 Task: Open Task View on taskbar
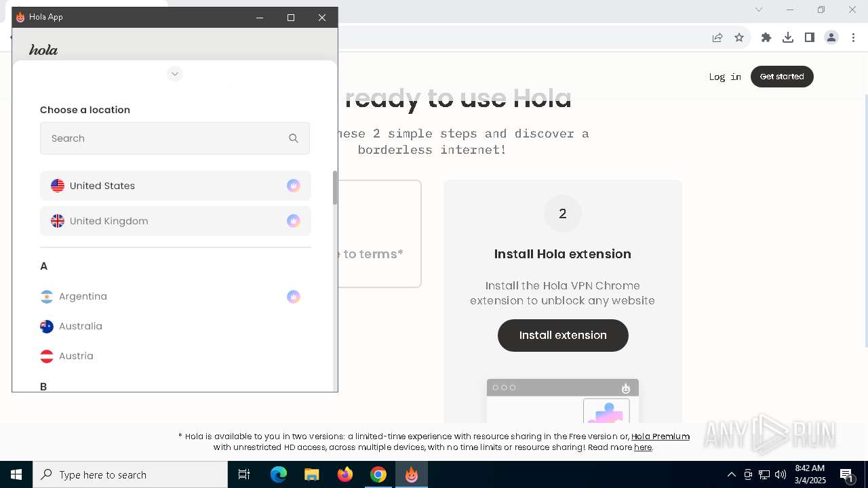[244, 474]
